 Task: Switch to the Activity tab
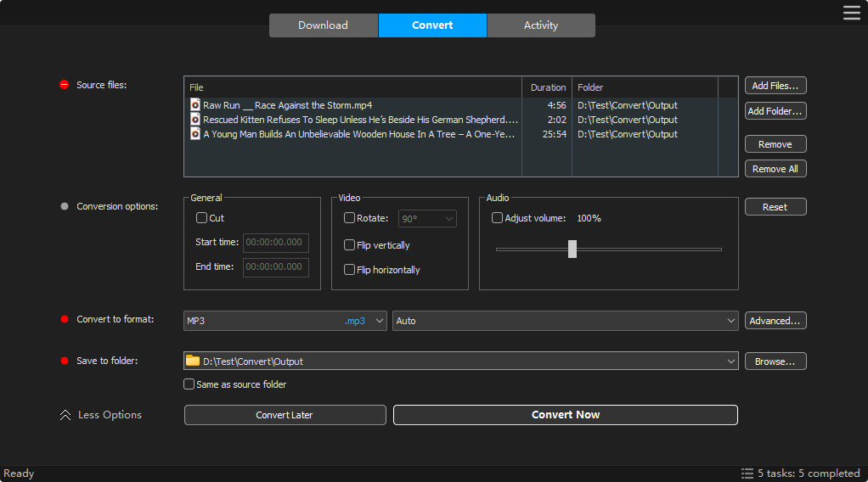click(541, 25)
